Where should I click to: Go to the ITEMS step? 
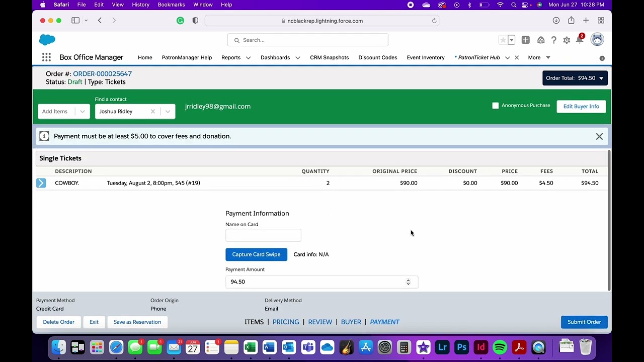click(254, 322)
